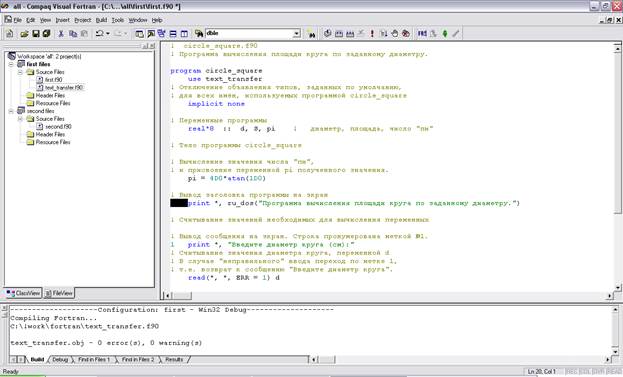Collapse the 'first files' project node

(11, 64)
